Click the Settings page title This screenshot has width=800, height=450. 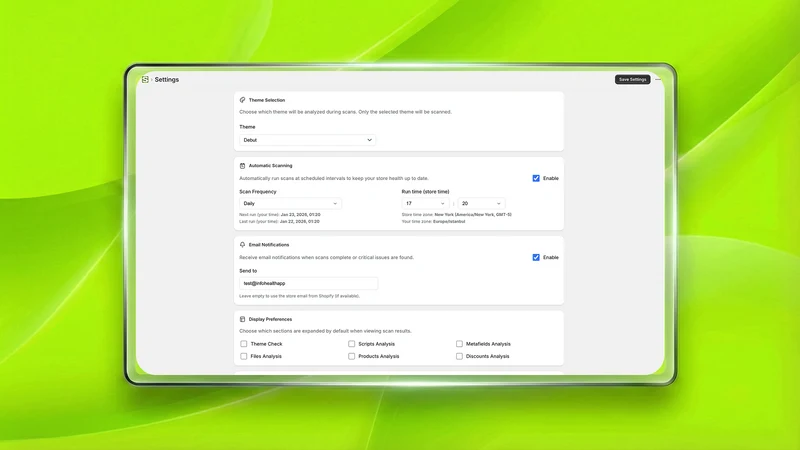[x=167, y=80]
